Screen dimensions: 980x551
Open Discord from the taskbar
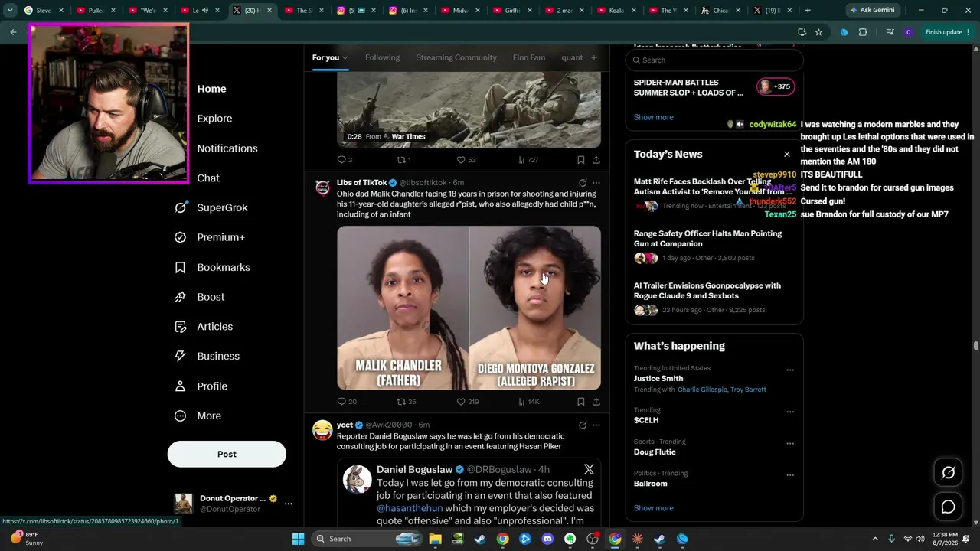[547, 539]
